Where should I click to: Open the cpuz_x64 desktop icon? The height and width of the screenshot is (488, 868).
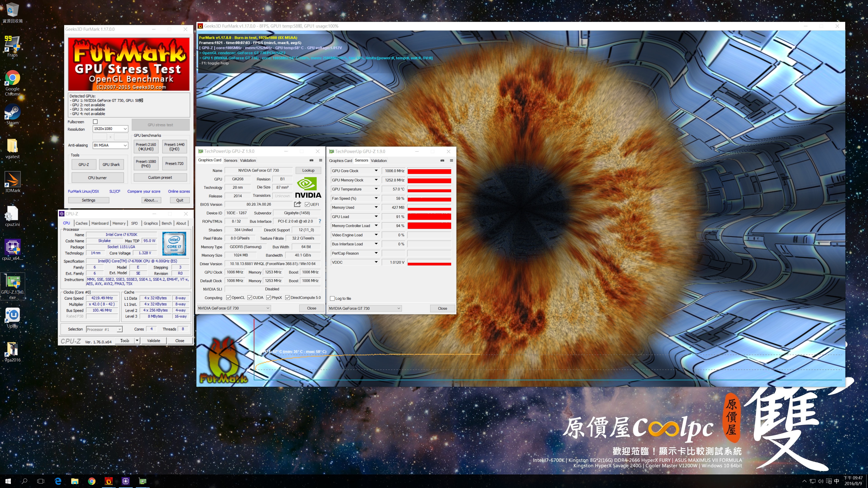pyautogui.click(x=12, y=250)
